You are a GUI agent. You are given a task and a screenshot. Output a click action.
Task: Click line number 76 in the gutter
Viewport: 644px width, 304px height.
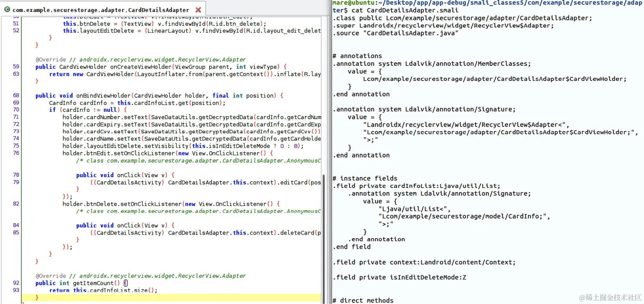[x=16, y=153]
